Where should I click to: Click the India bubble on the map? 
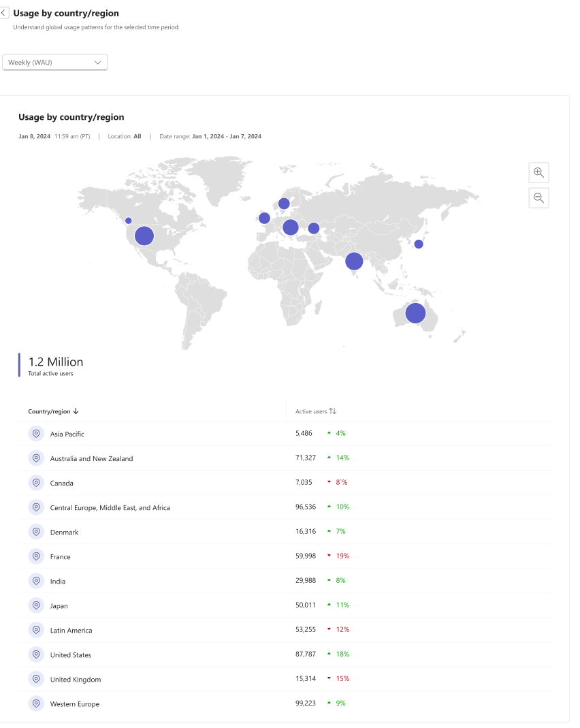coord(354,261)
